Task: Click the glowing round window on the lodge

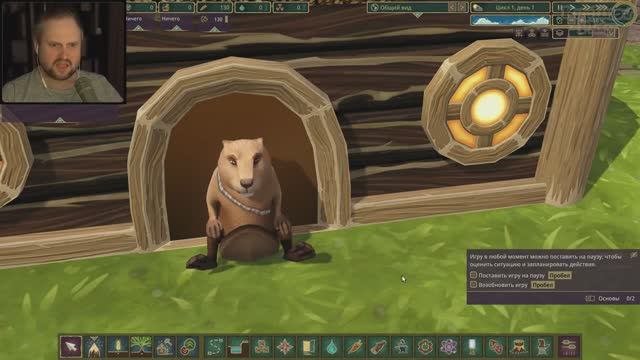Action: (x=487, y=103)
